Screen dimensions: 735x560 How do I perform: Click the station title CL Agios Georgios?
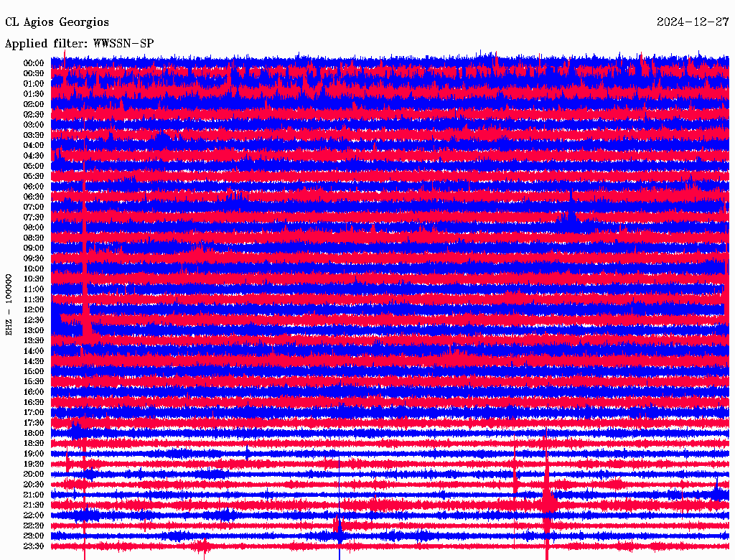pyautogui.click(x=57, y=22)
